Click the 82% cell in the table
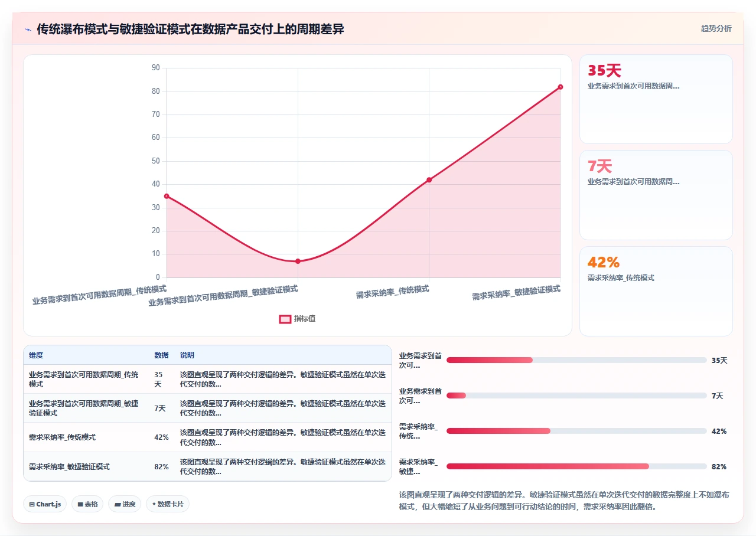 click(x=161, y=466)
